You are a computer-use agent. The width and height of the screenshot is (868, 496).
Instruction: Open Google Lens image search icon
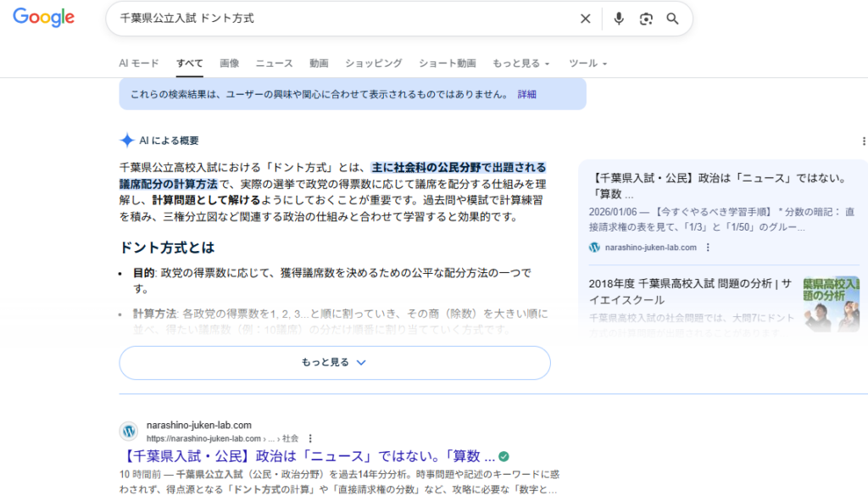[646, 19]
